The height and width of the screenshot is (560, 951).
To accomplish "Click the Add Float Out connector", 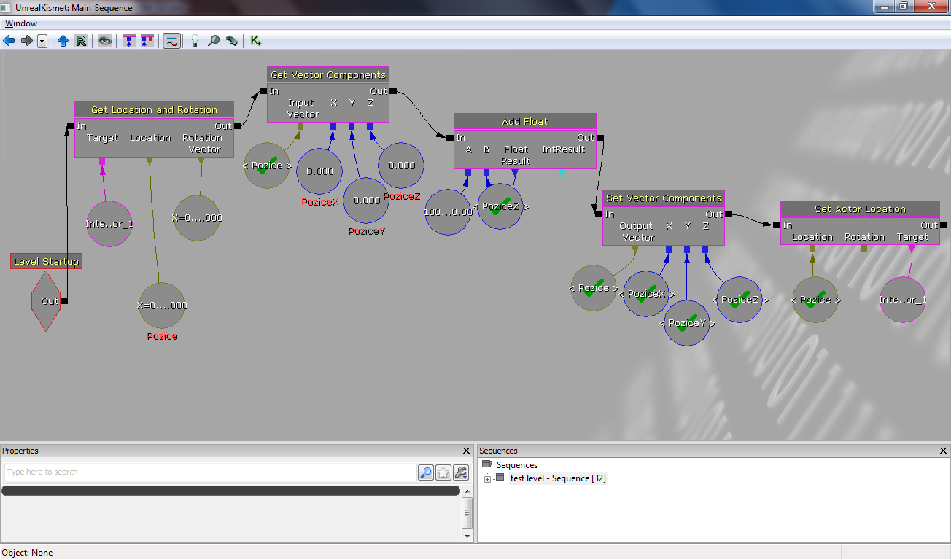I will [x=599, y=137].
